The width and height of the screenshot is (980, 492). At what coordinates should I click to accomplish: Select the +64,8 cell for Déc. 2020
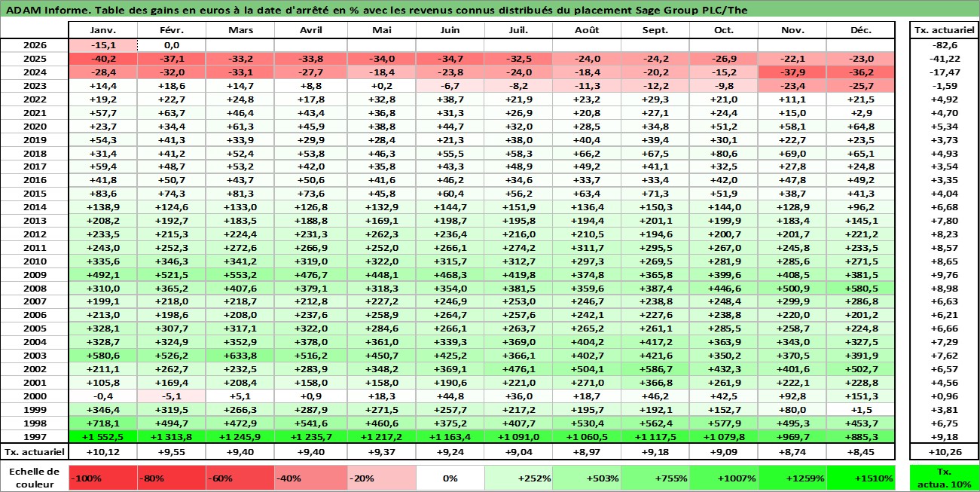click(x=860, y=127)
